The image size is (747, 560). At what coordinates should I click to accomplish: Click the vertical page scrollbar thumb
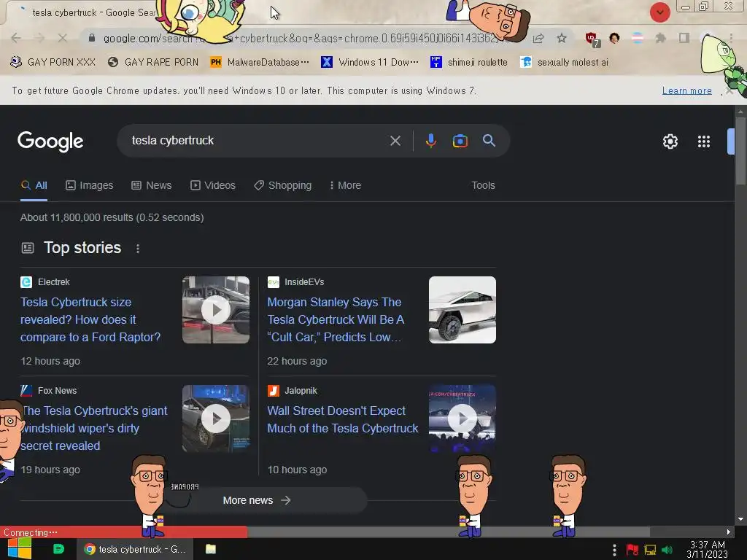[x=740, y=150]
